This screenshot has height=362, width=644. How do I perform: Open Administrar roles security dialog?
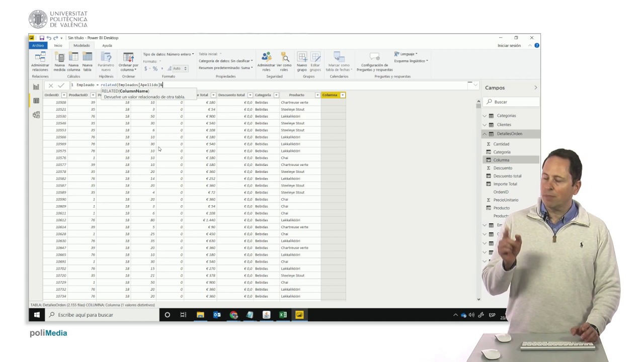click(x=266, y=62)
